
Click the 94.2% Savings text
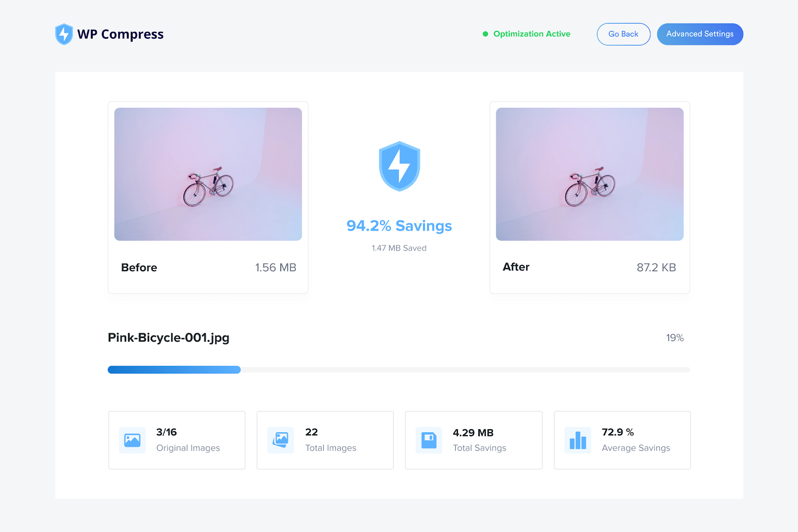399,226
